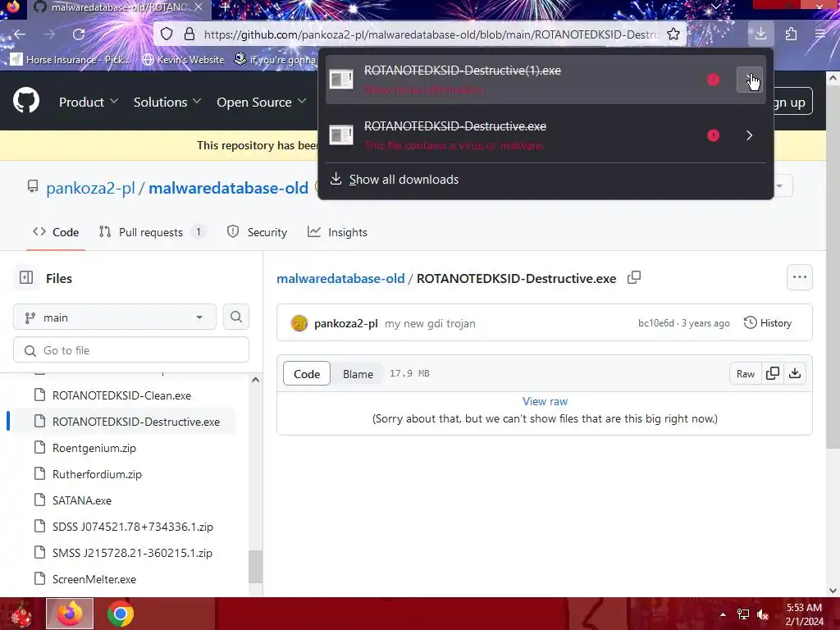Open the main branch selector

(115, 317)
